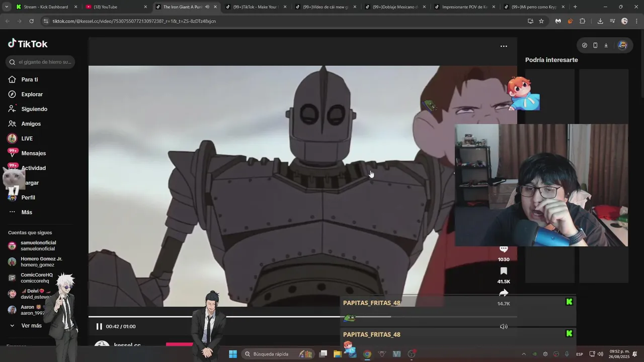Switch to Mi perro como Kryp tab

point(534,7)
